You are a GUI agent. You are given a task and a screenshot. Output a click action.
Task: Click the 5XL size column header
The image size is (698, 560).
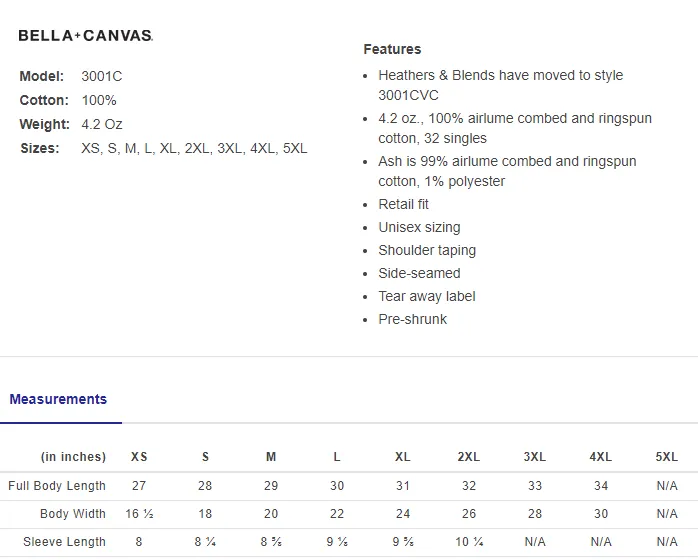666,457
